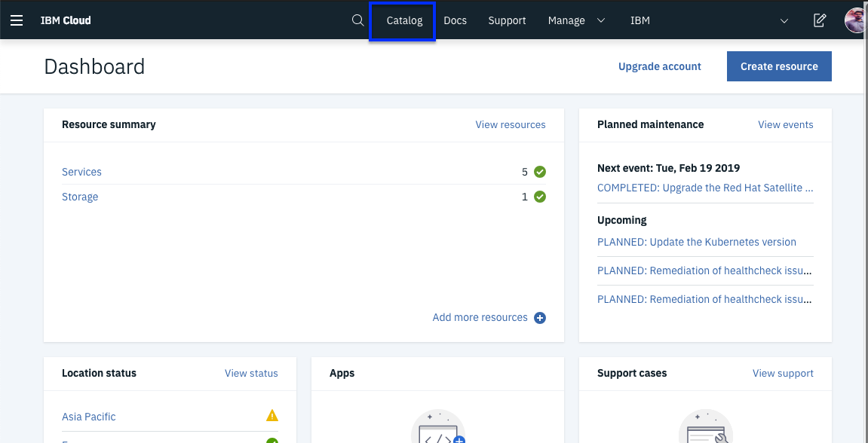The height and width of the screenshot is (443, 868).
Task: Open the last Remediation of healthcheck event
Action: coord(705,300)
